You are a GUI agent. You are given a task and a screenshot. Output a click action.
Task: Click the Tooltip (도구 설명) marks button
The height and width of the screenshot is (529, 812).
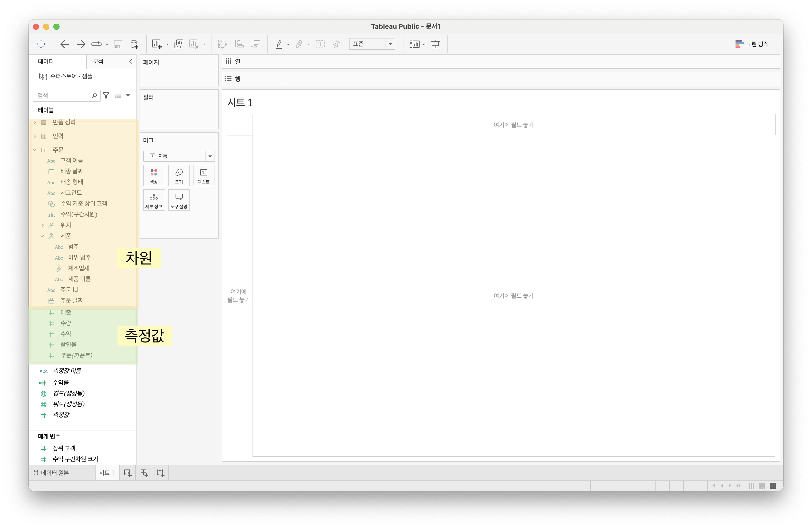(179, 200)
